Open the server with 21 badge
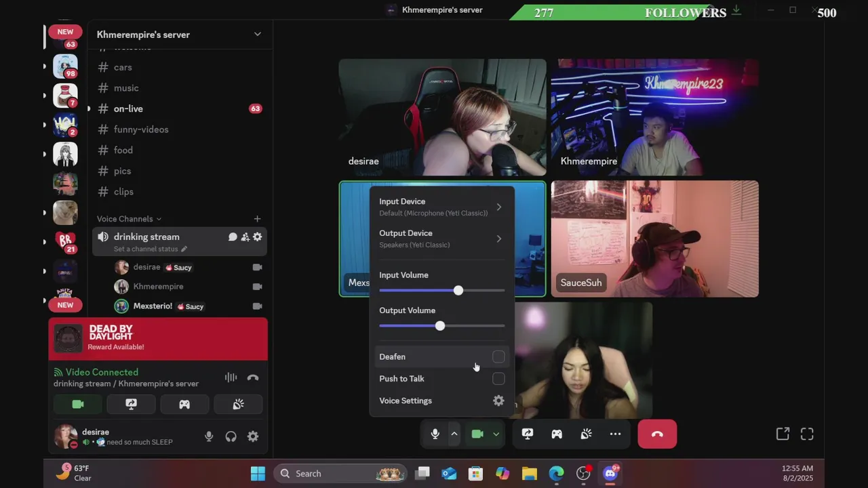The width and height of the screenshot is (868, 488). (65, 242)
